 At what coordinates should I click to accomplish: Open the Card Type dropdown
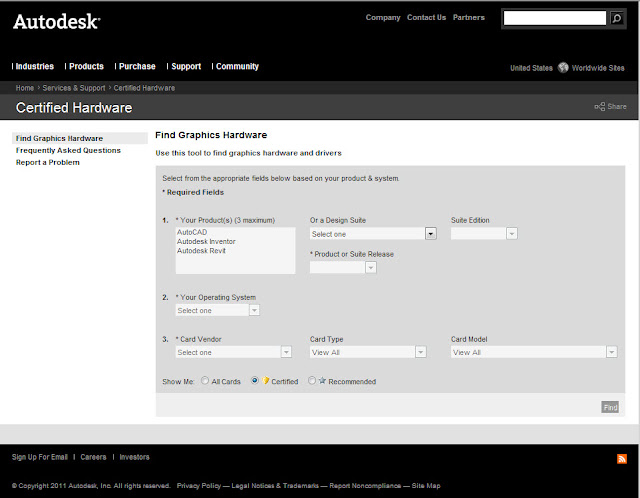tap(368, 352)
